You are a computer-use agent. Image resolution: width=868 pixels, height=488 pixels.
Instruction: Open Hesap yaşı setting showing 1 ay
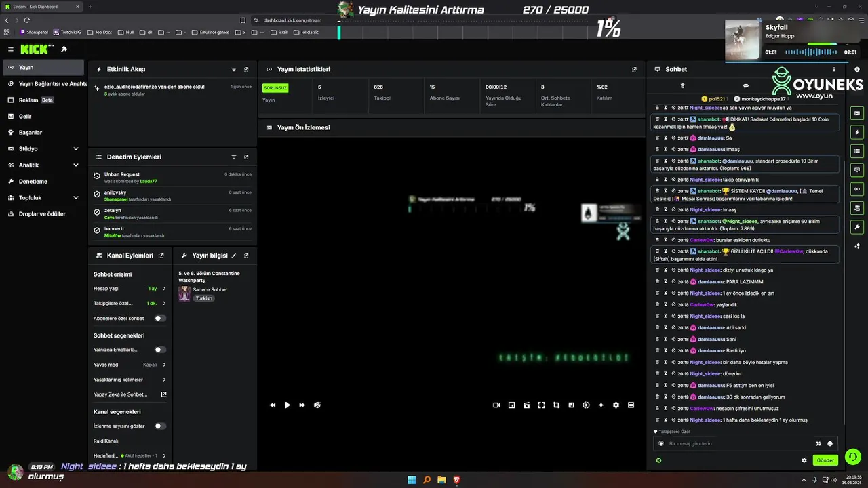(x=130, y=289)
